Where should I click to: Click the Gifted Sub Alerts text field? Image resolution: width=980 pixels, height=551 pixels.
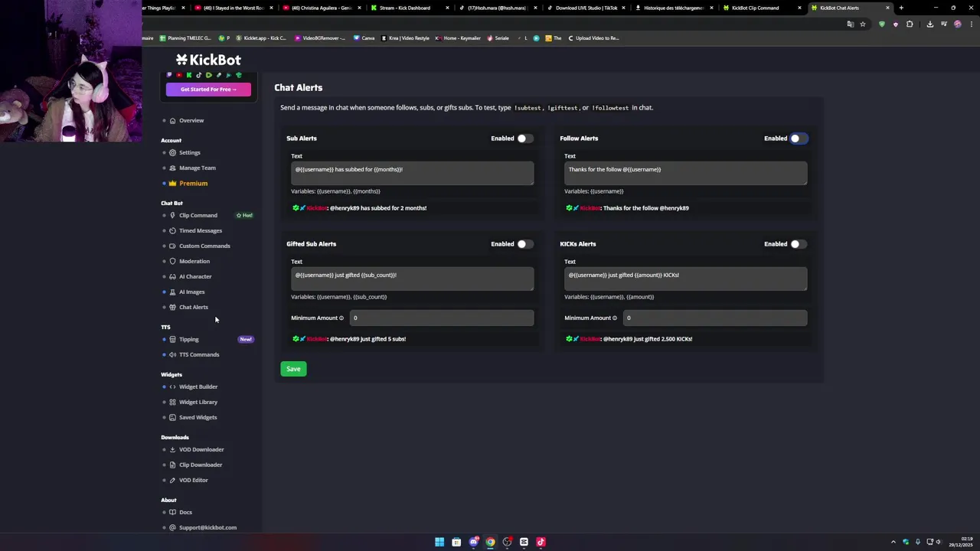click(x=412, y=279)
